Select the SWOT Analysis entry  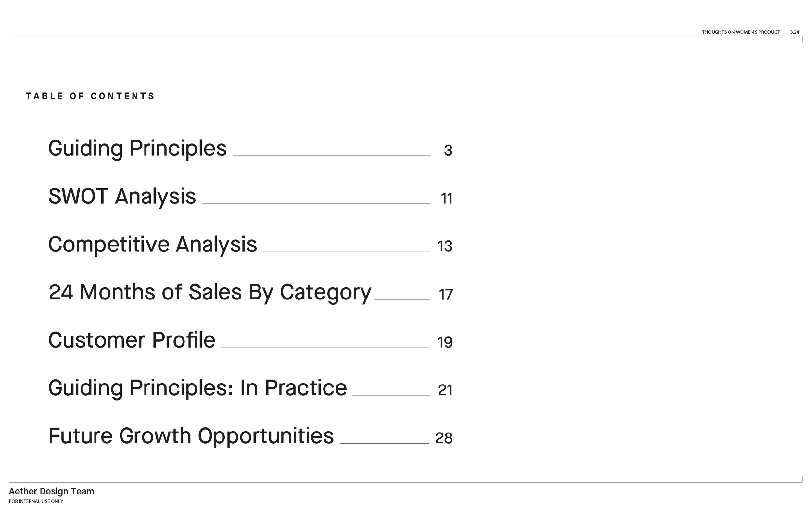tap(122, 197)
